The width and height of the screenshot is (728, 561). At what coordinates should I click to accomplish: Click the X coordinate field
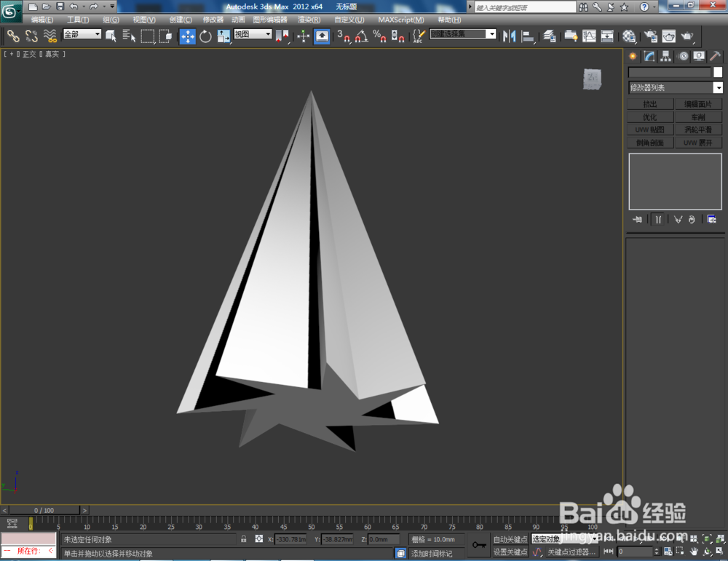point(290,539)
